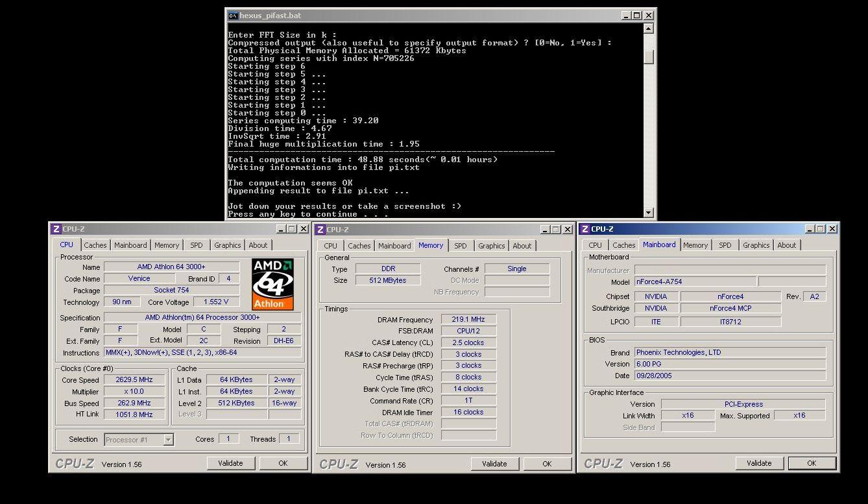Image resolution: width=868 pixels, height=504 pixels.
Task: Click the 512 KBytes Level 2 cache value
Action: 237,403
